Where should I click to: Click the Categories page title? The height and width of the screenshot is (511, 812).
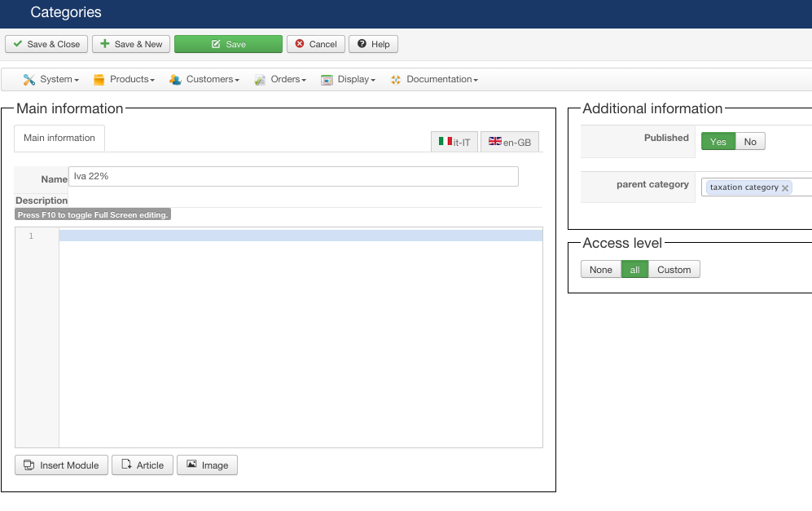(x=66, y=12)
